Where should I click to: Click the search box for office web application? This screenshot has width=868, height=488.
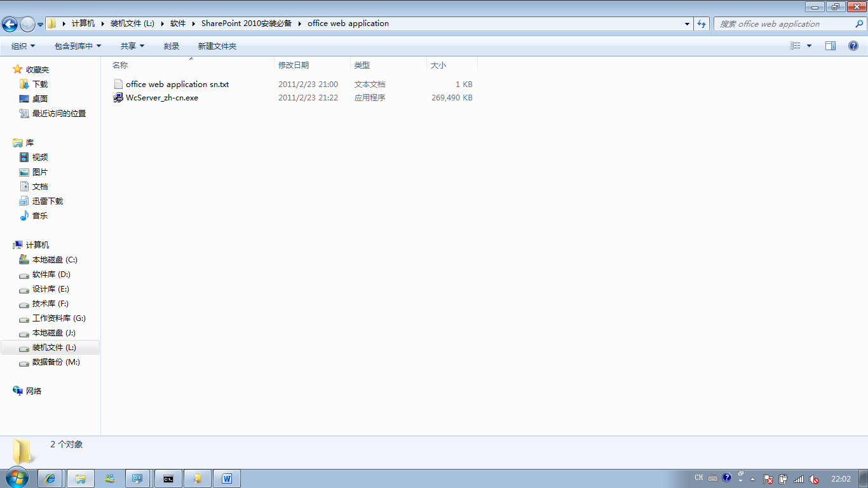(785, 24)
